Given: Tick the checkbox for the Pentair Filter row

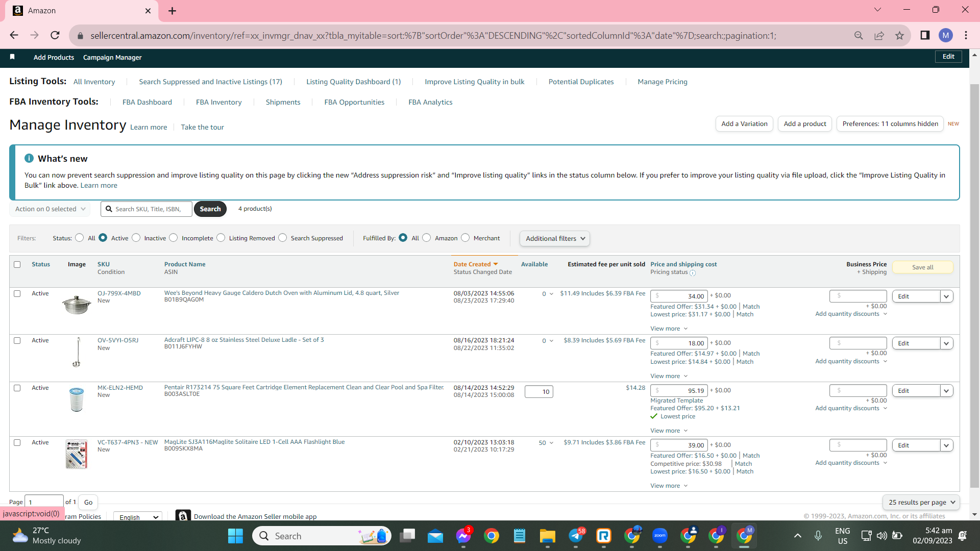Looking at the screenshot, I should [x=17, y=388].
